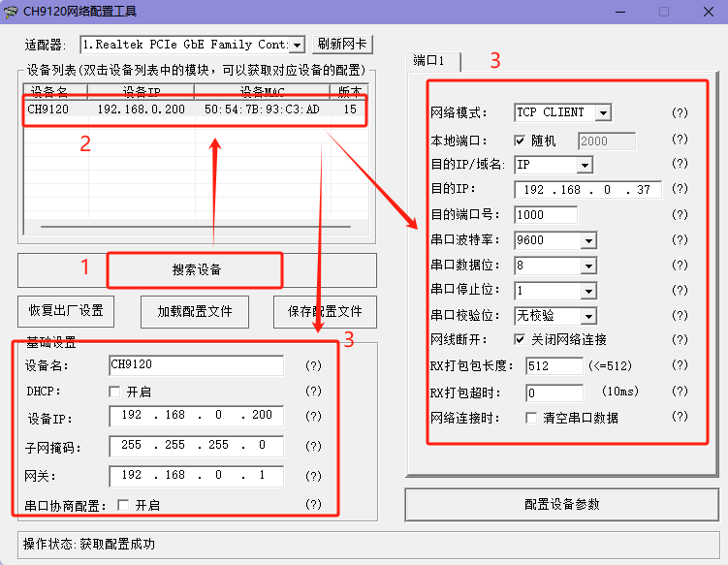Toggle the 随机 local port checkbox

[x=520, y=141]
